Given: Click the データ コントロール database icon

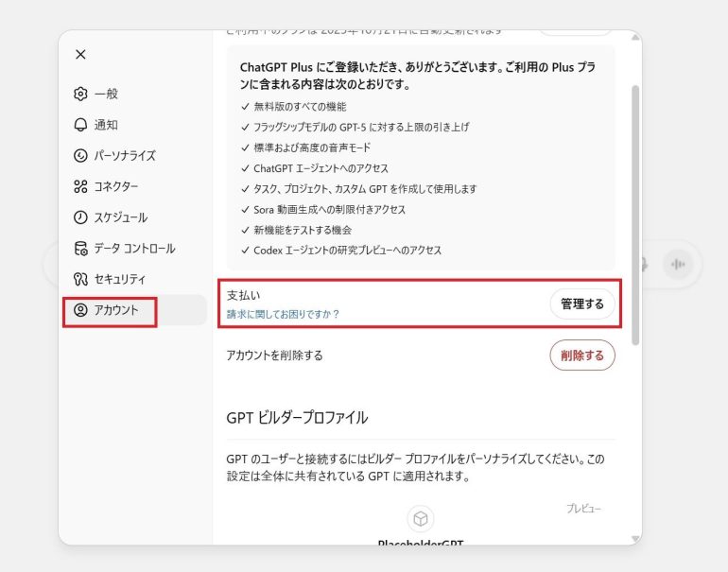Looking at the screenshot, I should click(80, 249).
